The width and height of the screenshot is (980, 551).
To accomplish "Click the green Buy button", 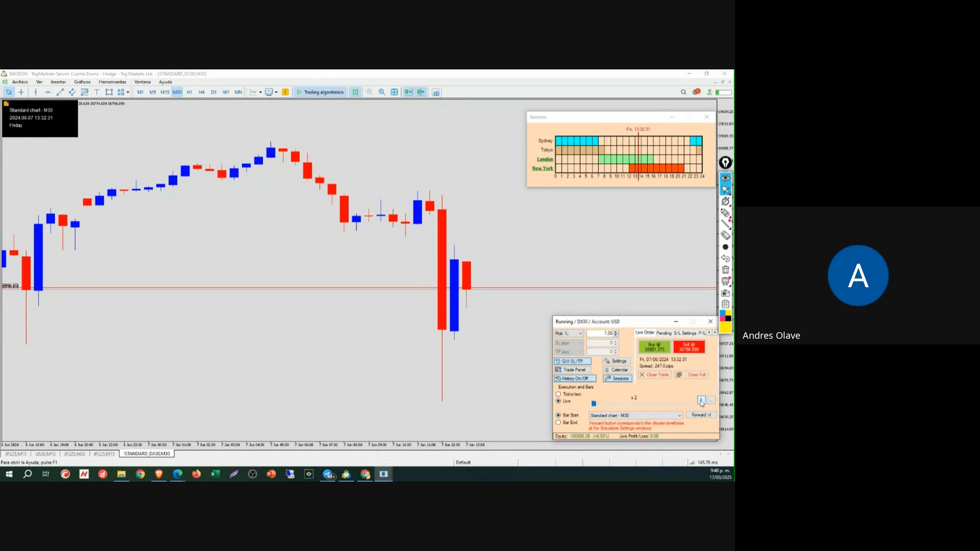I will [654, 347].
